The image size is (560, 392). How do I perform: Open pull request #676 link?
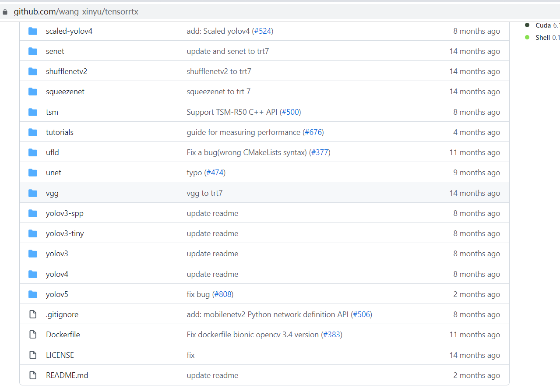point(313,132)
